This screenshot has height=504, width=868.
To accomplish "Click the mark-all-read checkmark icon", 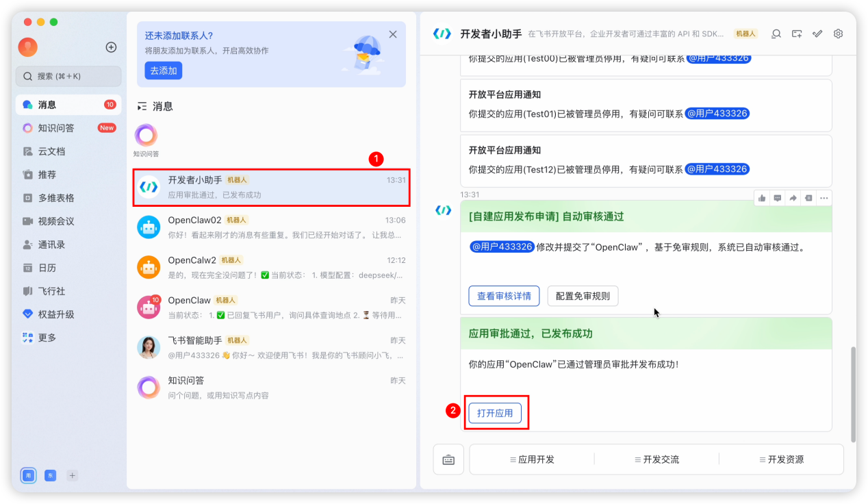I will (x=817, y=33).
